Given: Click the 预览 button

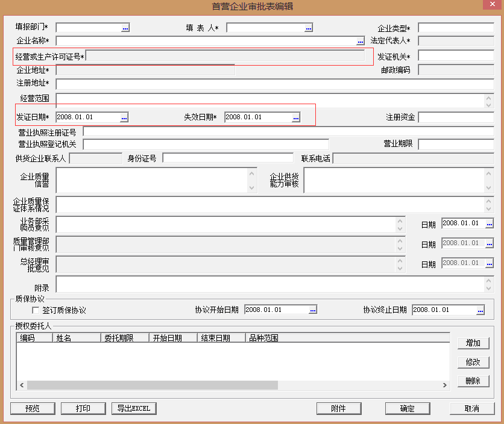Looking at the screenshot, I should (x=33, y=408).
